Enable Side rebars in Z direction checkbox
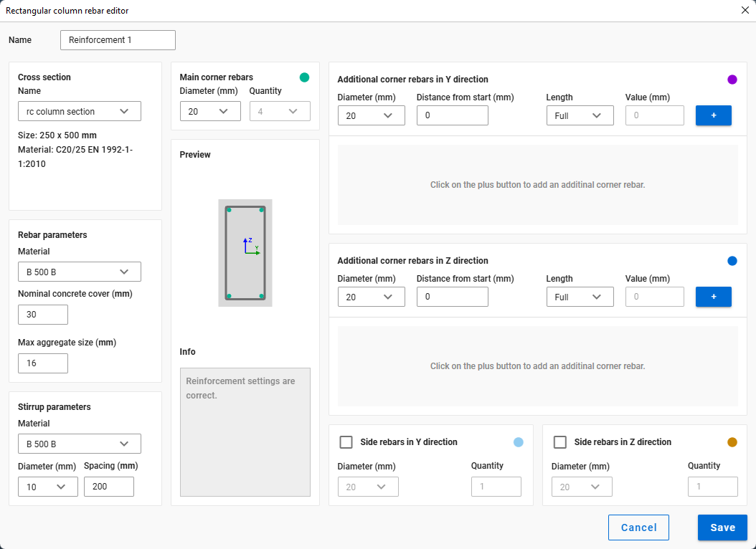The height and width of the screenshot is (549, 756). click(x=560, y=442)
